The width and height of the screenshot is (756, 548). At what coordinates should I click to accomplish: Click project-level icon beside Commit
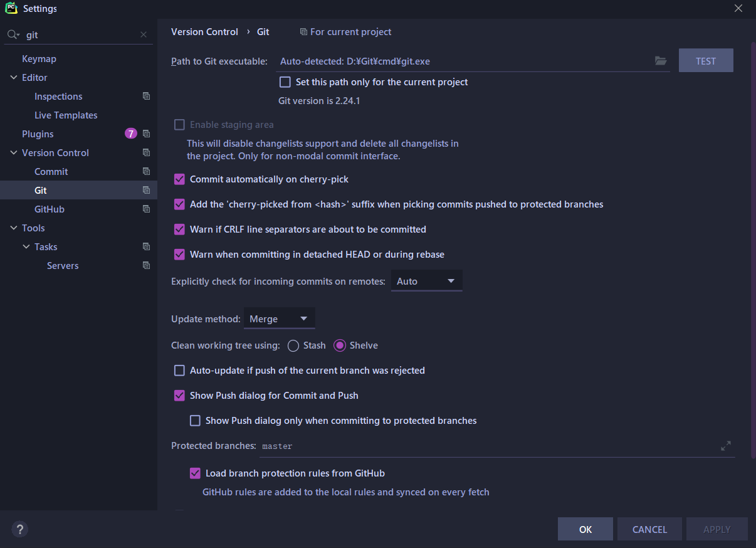point(146,171)
